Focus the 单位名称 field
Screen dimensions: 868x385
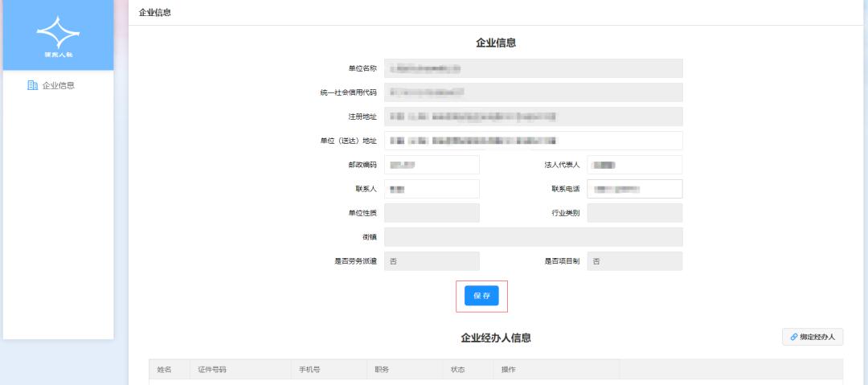[534, 68]
